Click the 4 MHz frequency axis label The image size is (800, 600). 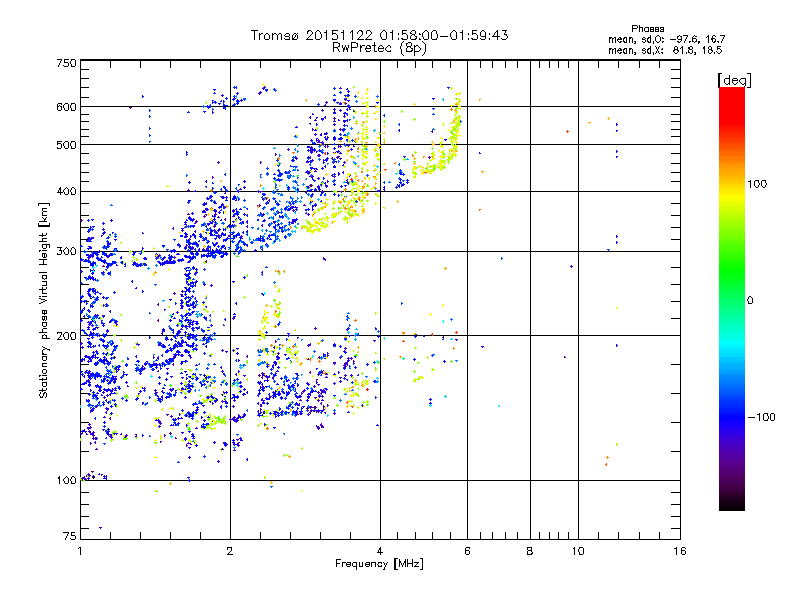(x=380, y=551)
